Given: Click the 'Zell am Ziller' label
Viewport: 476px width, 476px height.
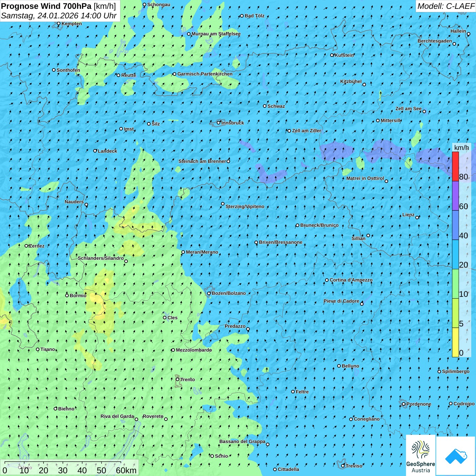Looking at the screenshot, I should coord(306,131).
